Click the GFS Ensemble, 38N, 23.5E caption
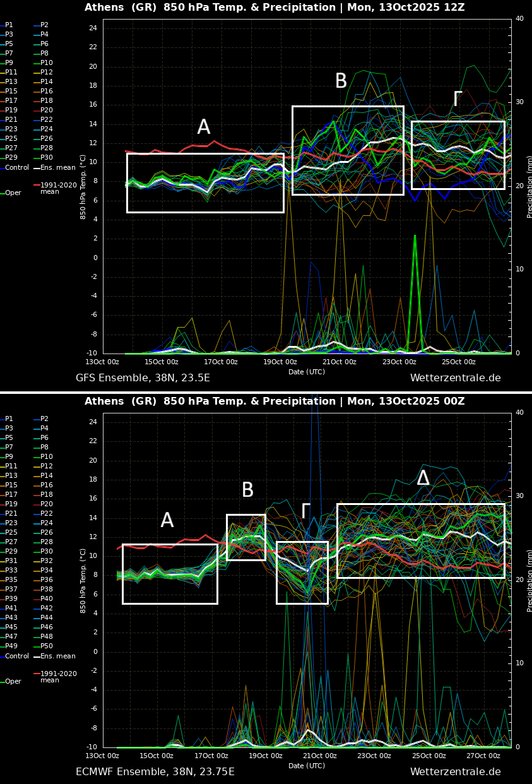Screen dimensions: 532x784 pos(143,378)
